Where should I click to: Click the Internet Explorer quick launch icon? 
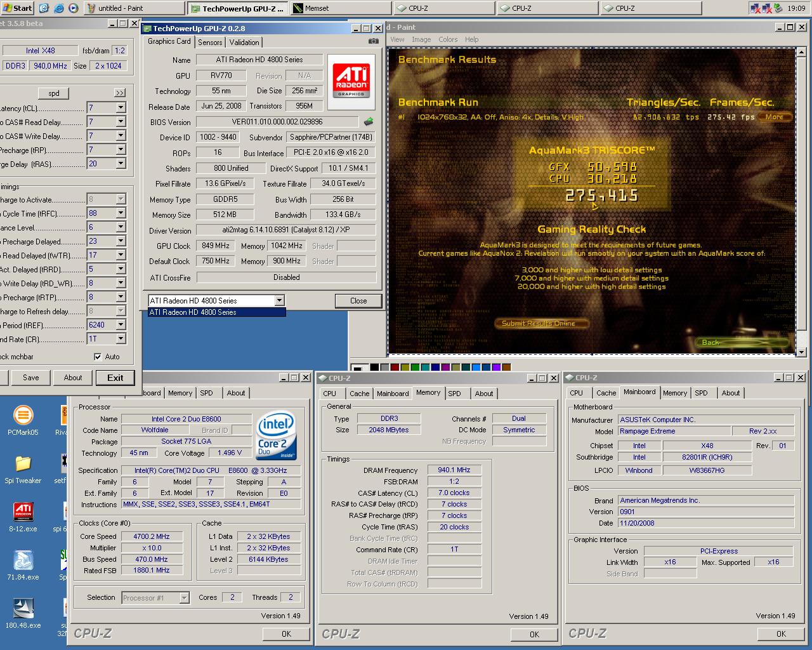(58, 8)
